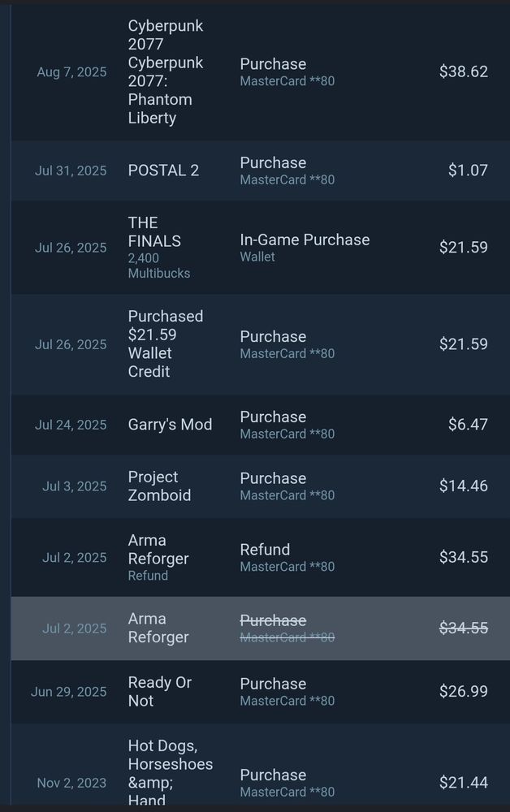Select the Aug 7, 2025 date
This screenshot has height=812, width=510.
tap(71, 72)
